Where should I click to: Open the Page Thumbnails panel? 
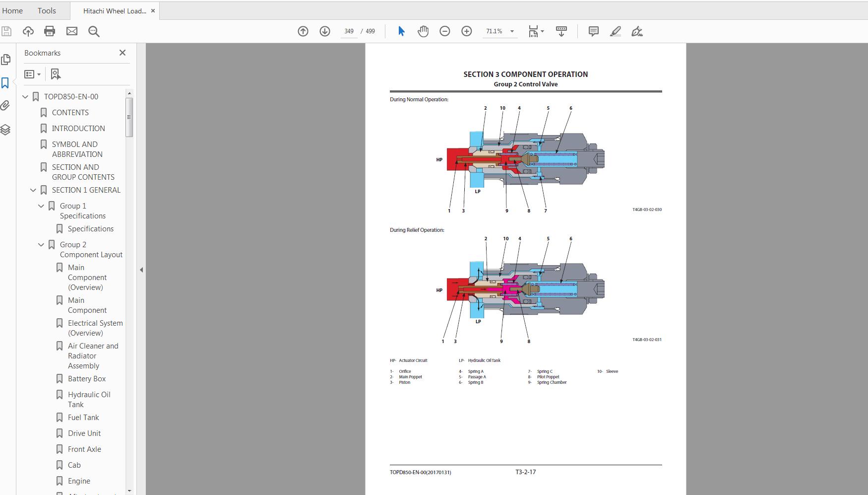click(6, 59)
